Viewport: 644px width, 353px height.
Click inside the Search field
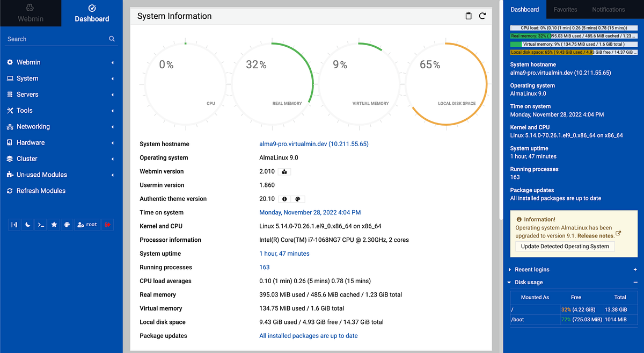[x=54, y=39]
